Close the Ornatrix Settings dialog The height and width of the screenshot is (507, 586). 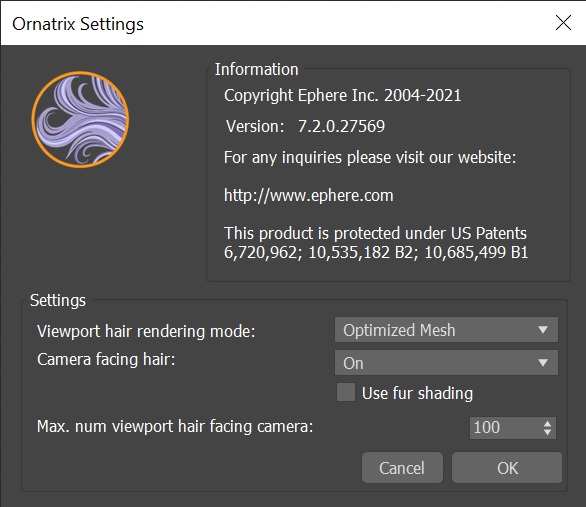click(x=563, y=23)
